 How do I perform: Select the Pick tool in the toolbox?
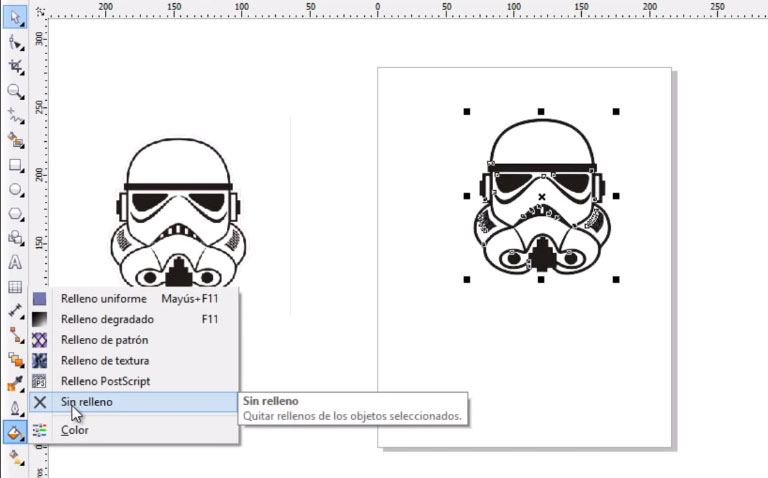coord(15,18)
